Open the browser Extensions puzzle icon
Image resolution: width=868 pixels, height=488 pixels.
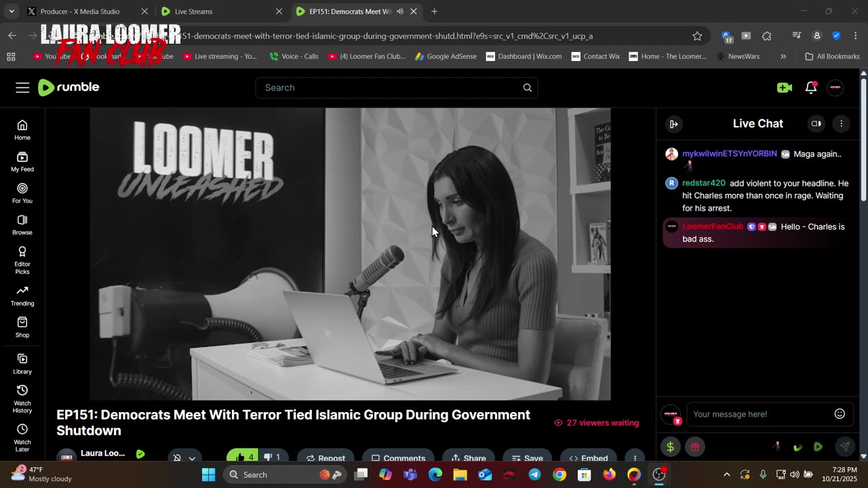[x=767, y=36]
